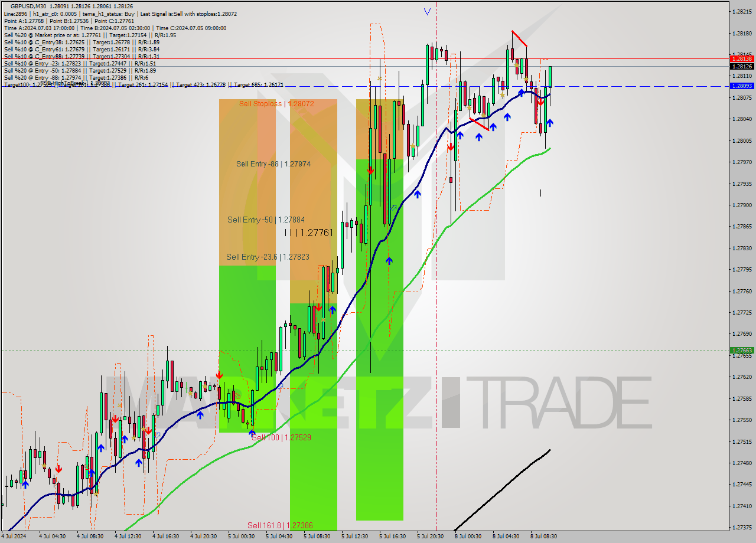756x543 pixels.
Task: Click the '8 Jul 00:30' time axis label
Action: [x=468, y=537]
